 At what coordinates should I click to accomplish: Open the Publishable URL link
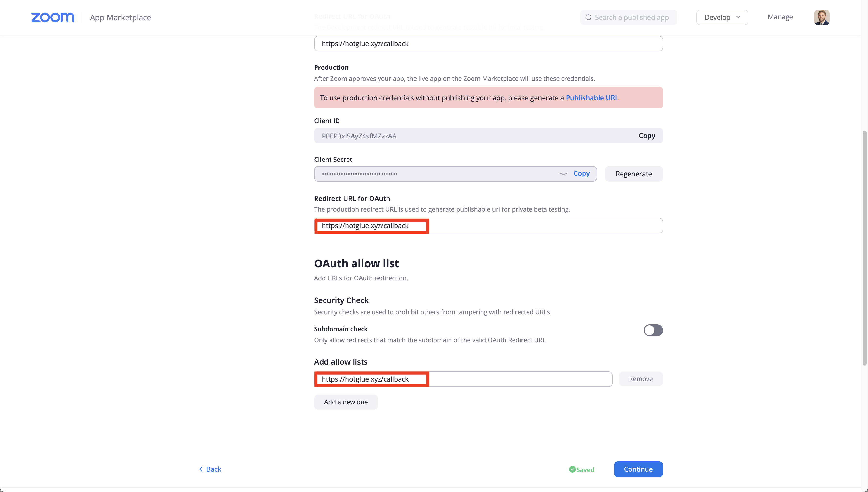coord(592,98)
